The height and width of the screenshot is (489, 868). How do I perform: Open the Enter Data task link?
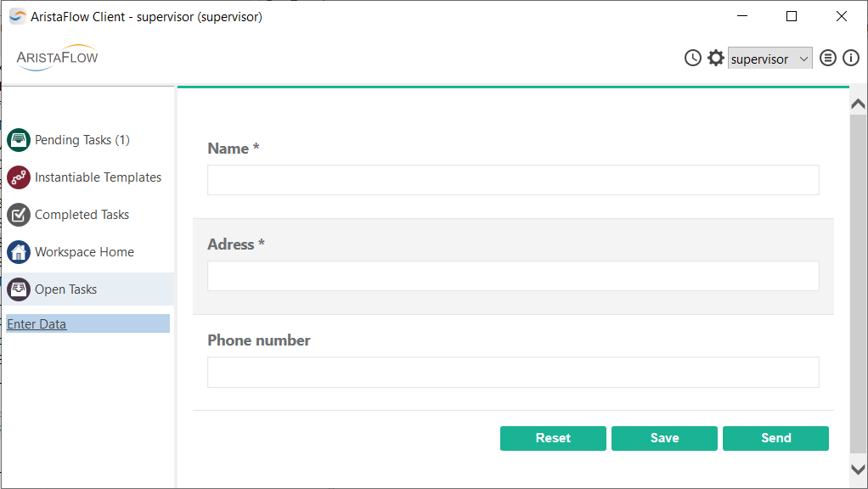[x=37, y=324]
